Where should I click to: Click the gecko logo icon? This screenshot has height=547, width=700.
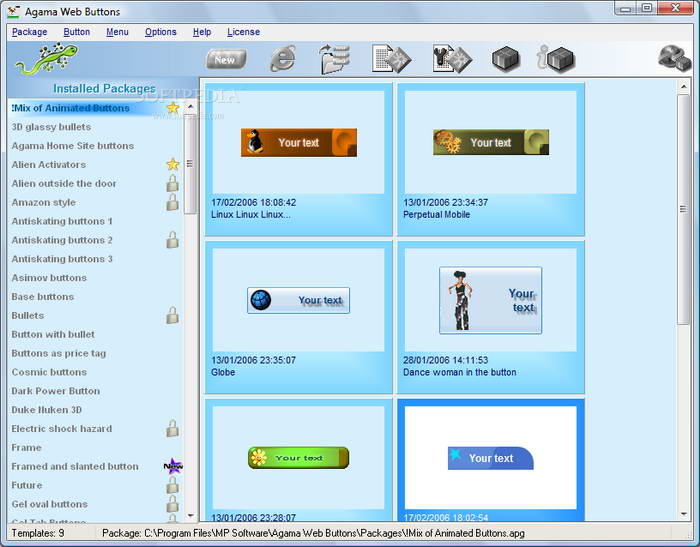pos(46,58)
